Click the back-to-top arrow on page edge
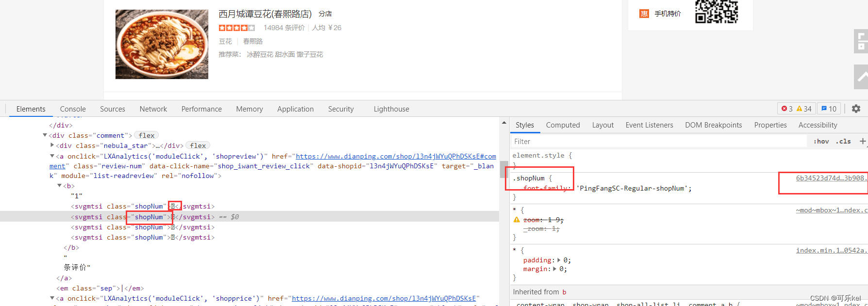This screenshot has width=868, height=306. [861, 77]
